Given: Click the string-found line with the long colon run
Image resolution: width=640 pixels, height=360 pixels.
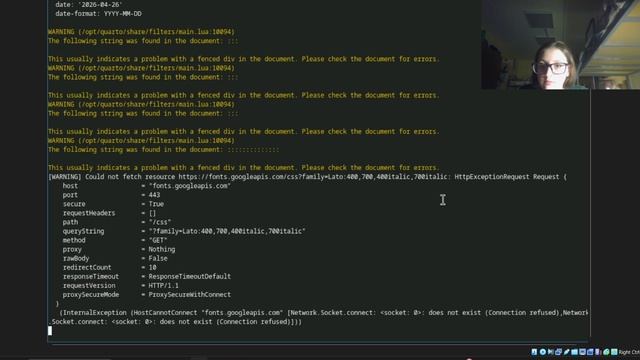Looking at the screenshot, I should [x=164, y=149].
